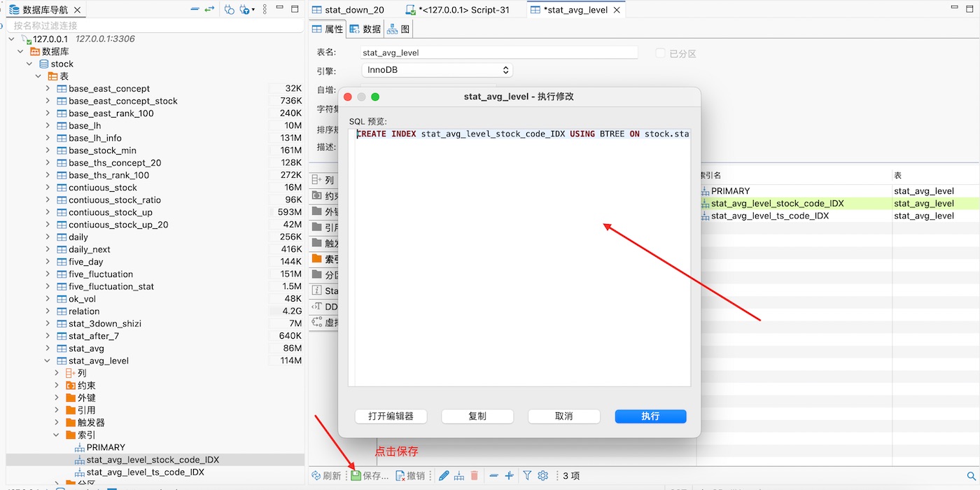The height and width of the screenshot is (490, 980).
Task: Collapse the stat_avg_level table node
Action: [x=48, y=361]
